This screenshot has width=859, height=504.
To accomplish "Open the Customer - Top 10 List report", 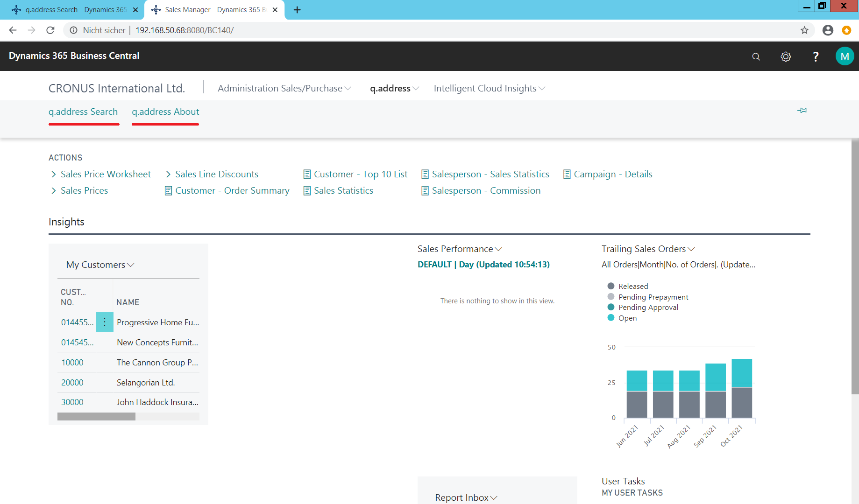I will click(361, 175).
